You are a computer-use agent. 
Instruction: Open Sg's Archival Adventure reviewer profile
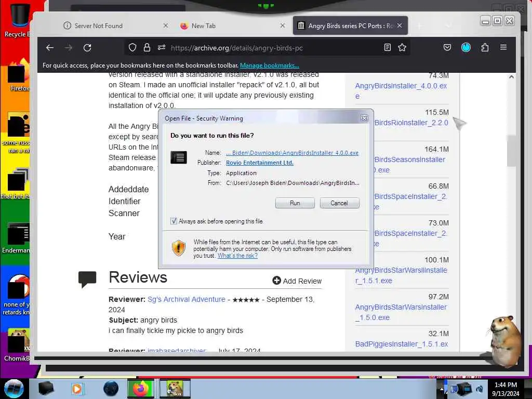pyautogui.click(x=187, y=299)
